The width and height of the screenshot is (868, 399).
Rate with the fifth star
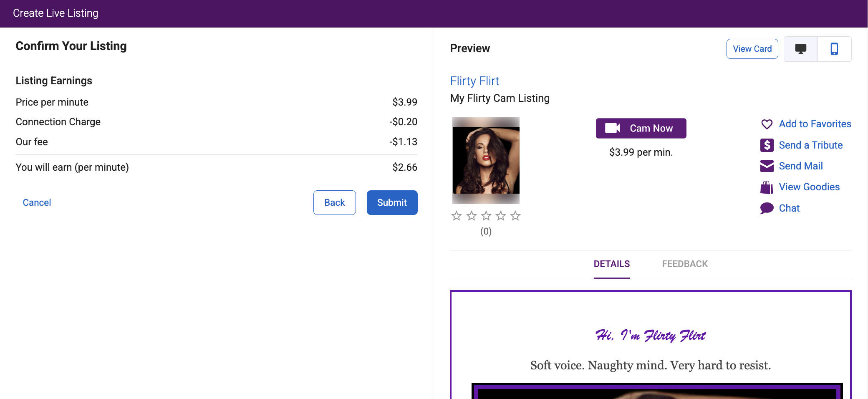click(515, 216)
